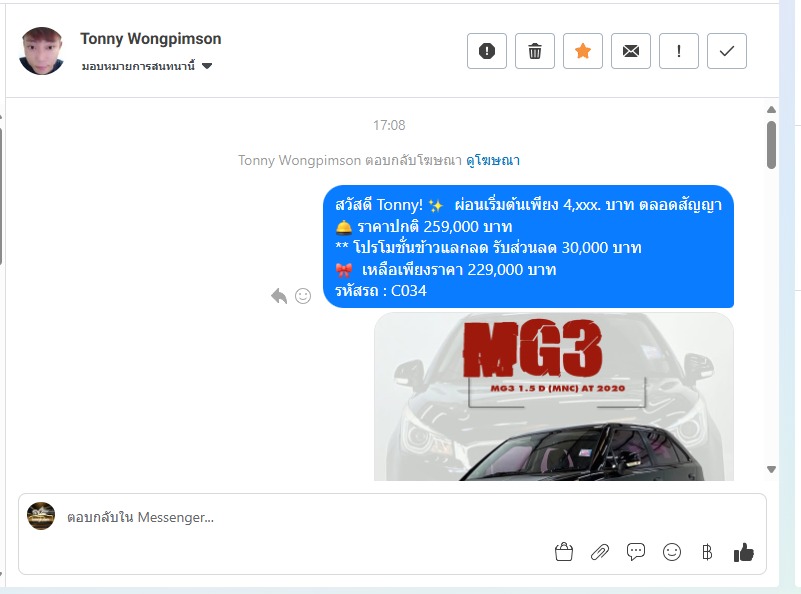Mark conversation as unread via envelope icon
801x594 pixels.
click(631, 51)
